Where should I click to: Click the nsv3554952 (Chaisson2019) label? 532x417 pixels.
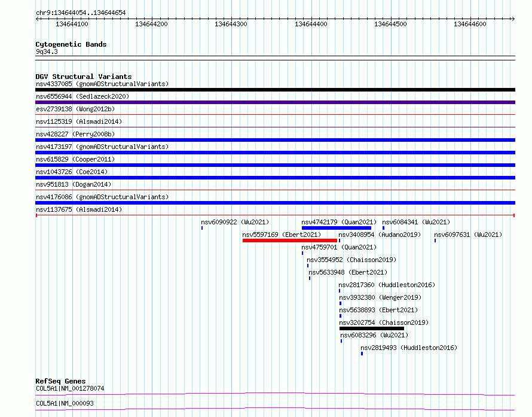(x=351, y=260)
